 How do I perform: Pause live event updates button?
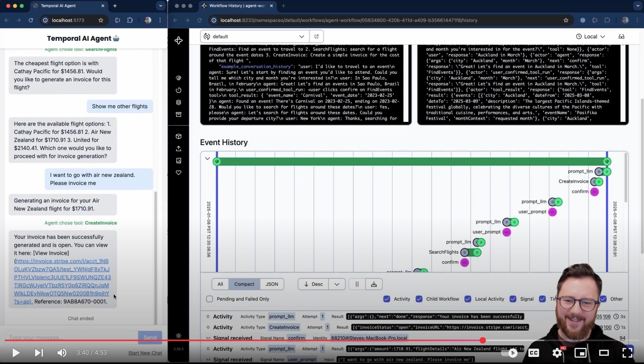pyautogui.click(x=357, y=284)
